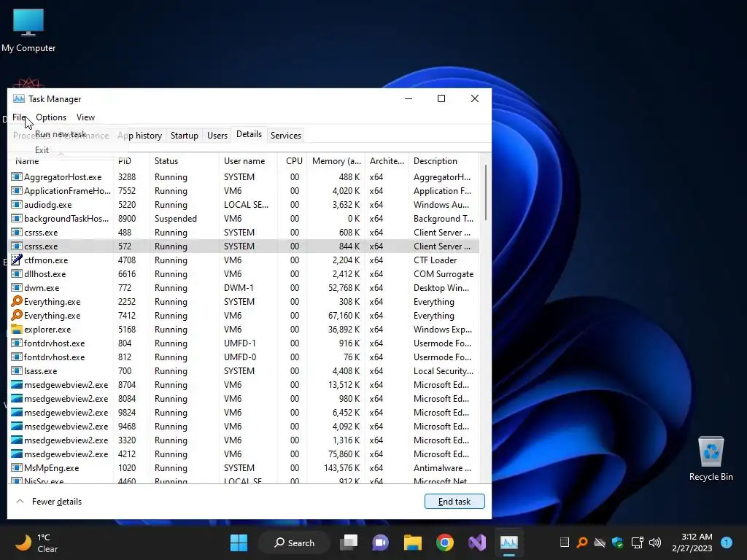Viewport: 747px width, 560px height.
Task: Open the network status tray icon
Action: (x=636, y=542)
